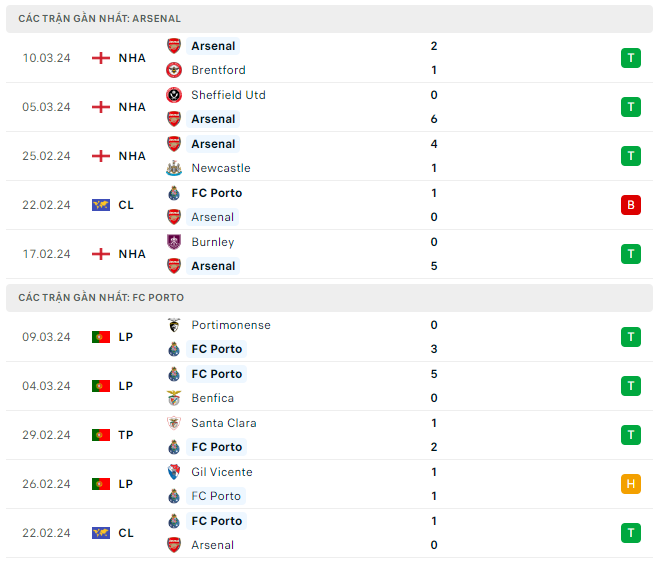Image resolution: width=657 pixels, height=564 pixels.
Task: Click the CL label in Arsenal's 22.02.24 match
Action: pos(126,205)
